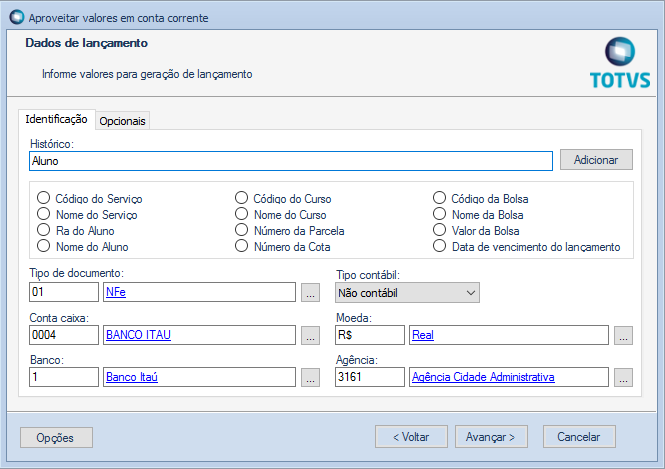Screen dimensions: 665x469
Task: Open Agência Cidade Administrativa link
Action: [483, 377]
